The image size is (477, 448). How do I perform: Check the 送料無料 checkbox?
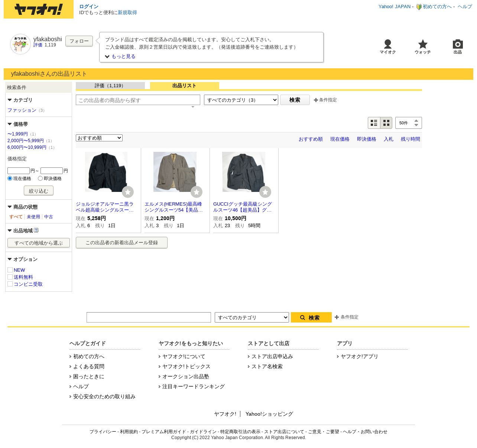click(x=10, y=277)
